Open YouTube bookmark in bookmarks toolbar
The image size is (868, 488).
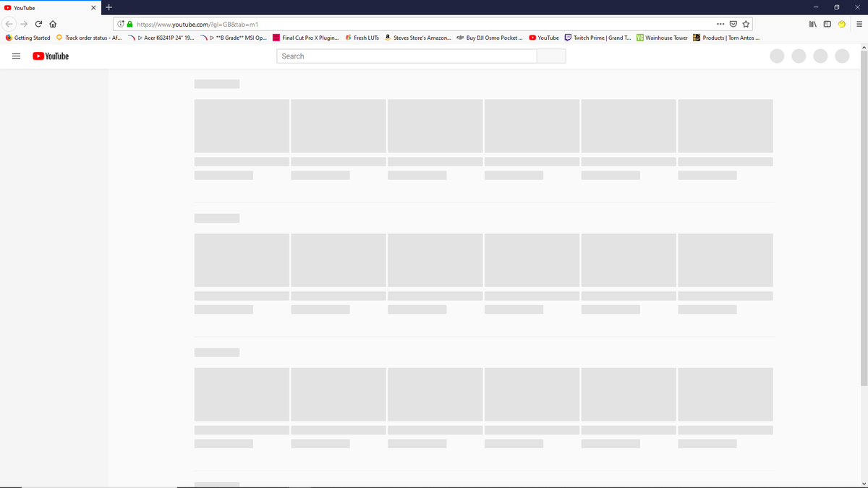click(544, 38)
